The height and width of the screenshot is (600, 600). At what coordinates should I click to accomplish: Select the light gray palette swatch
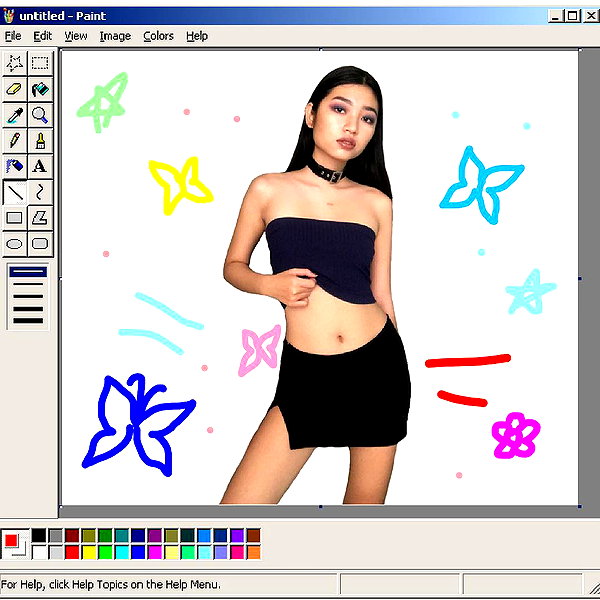55,552
